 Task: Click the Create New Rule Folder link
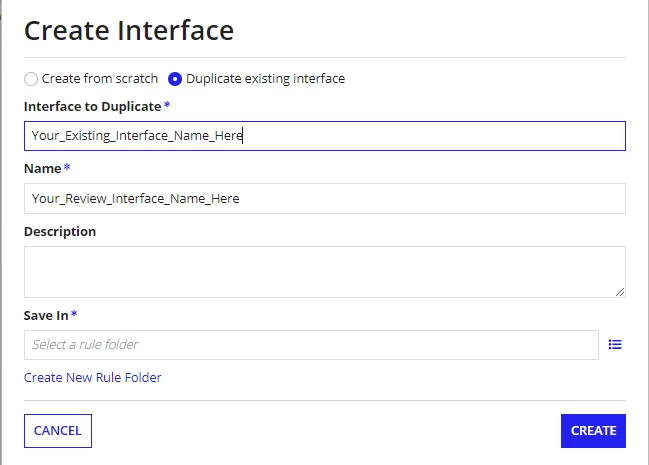[93, 378]
